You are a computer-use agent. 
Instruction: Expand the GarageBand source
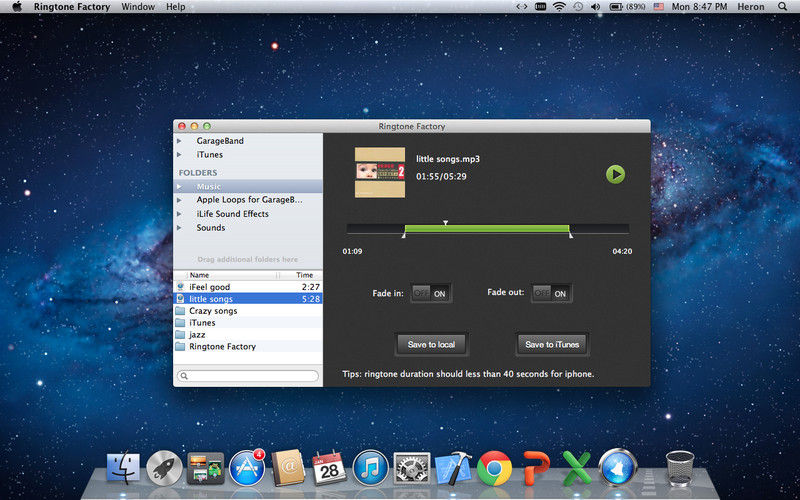point(179,141)
